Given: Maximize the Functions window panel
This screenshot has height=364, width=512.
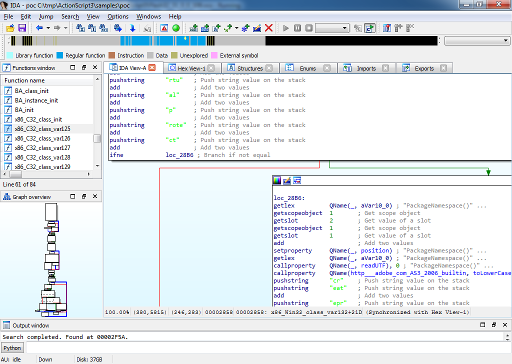Looking at the screenshot, I should (73, 67).
